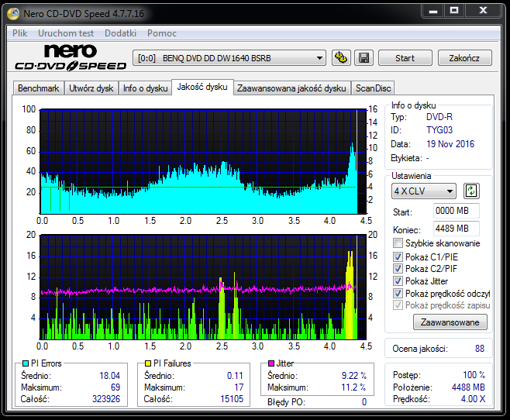The image size is (510, 420).
Task: Click the Jitter maximum 11.2 %
Action: coord(353,387)
